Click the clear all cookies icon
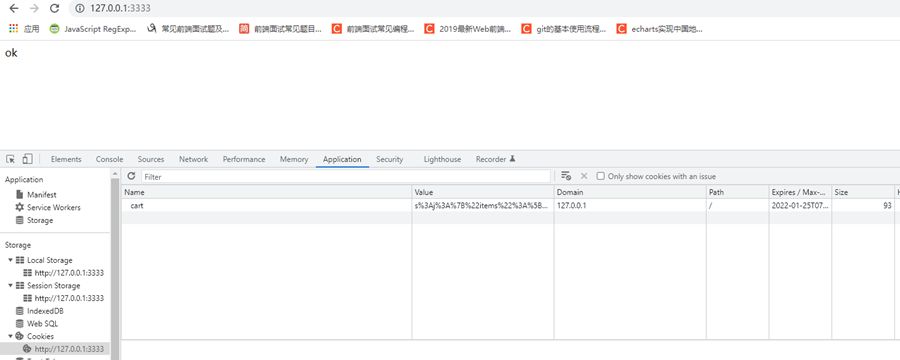900x360 pixels. [566, 176]
